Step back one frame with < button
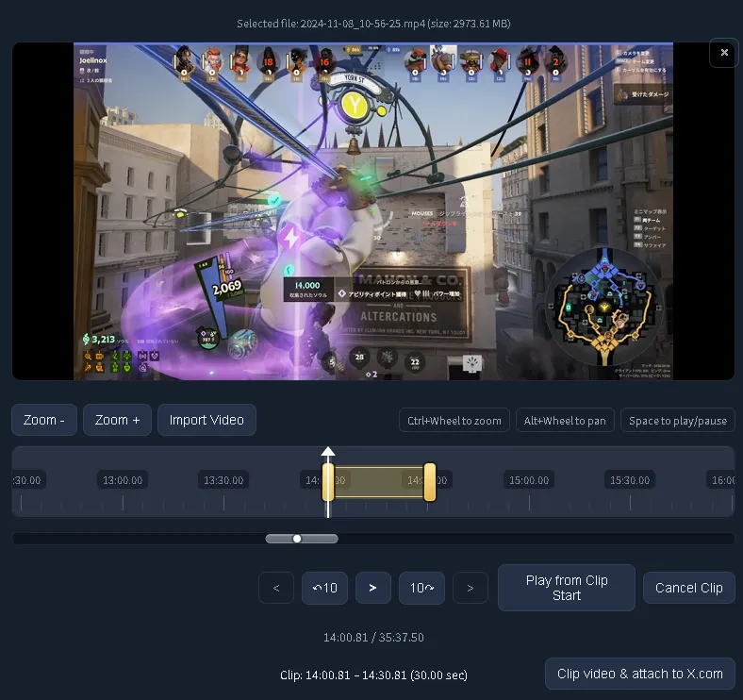 tap(276, 588)
